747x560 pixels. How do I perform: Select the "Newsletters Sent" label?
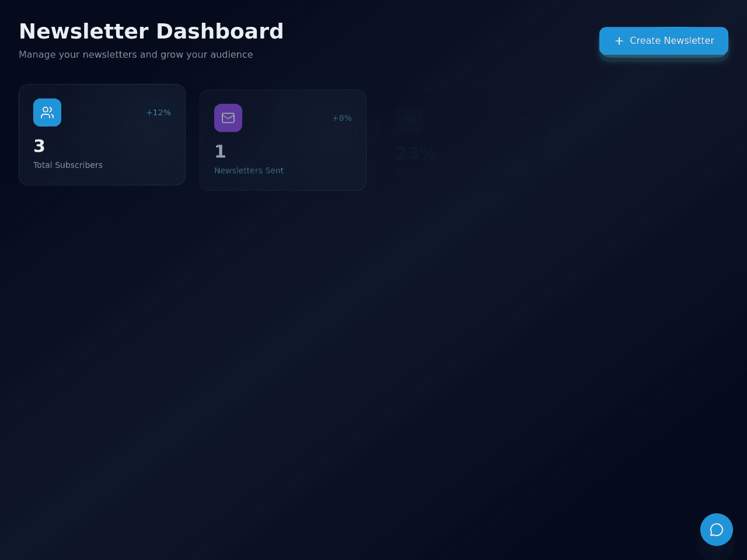pos(249,170)
